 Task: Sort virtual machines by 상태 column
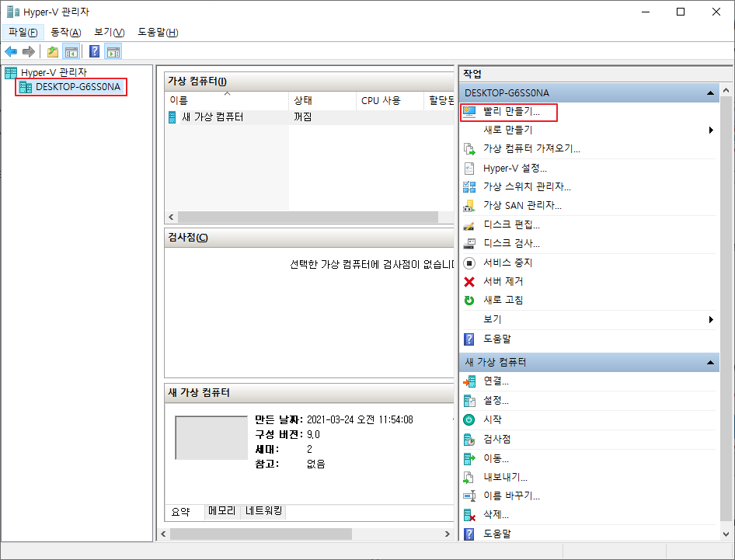point(322,100)
